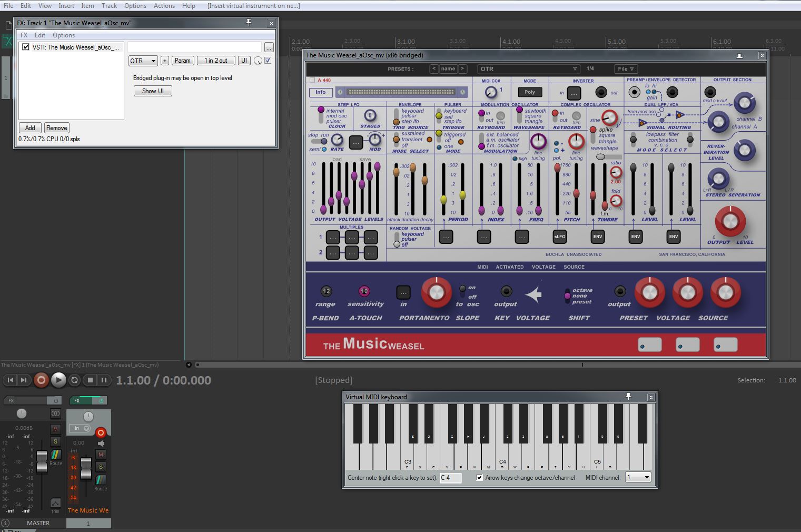Image resolution: width=801 pixels, height=532 pixels.
Task: Click the sLFO patch button under Pitch
Action: [x=559, y=237]
